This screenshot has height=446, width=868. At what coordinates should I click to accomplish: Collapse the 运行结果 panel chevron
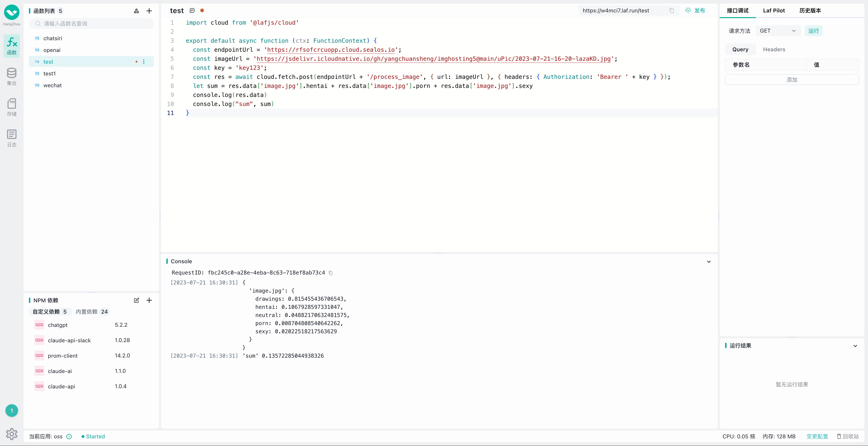coord(855,346)
